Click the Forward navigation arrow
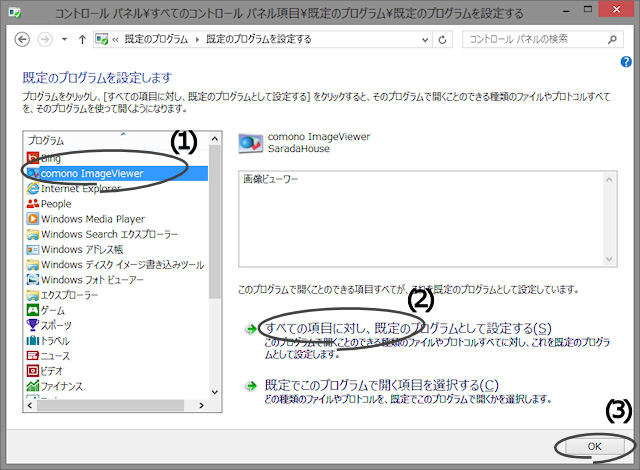 pyautogui.click(x=45, y=40)
